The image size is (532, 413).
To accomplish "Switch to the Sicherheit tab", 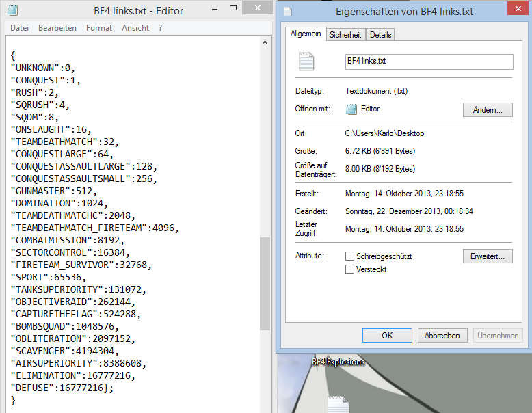I will point(345,35).
